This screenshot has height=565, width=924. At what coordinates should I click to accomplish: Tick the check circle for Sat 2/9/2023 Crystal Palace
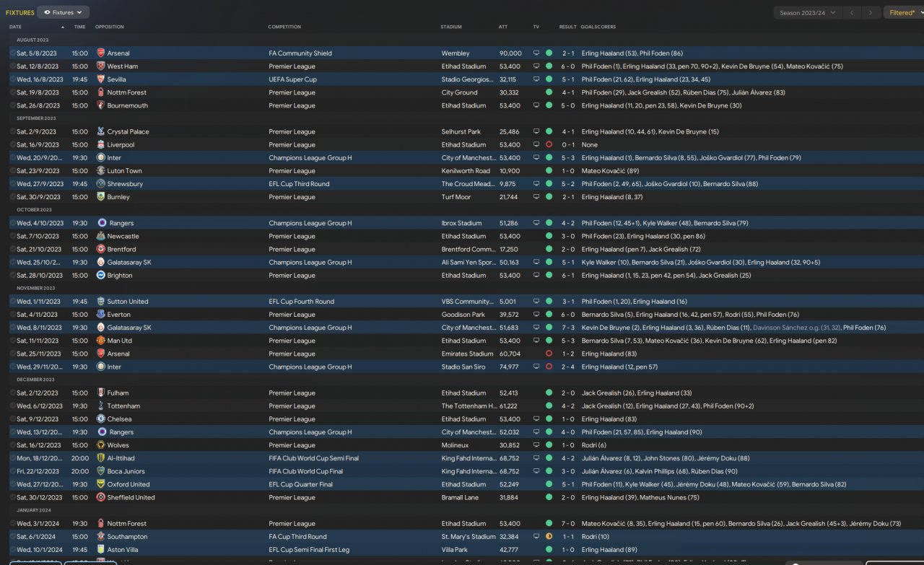click(x=12, y=132)
